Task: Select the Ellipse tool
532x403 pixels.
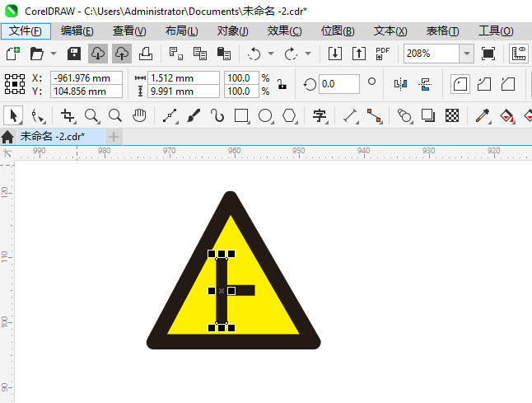Action: pyautogui.click(x=265, y=115)
